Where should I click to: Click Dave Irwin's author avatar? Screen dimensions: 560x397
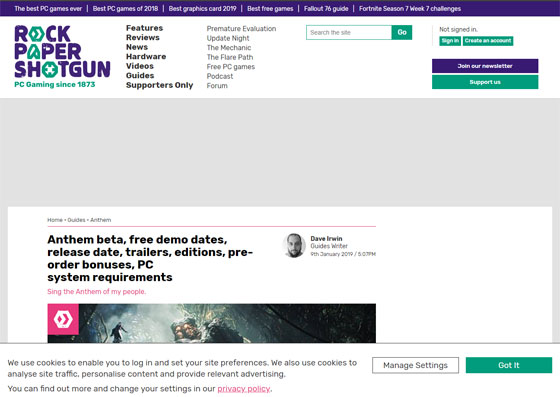[x=294, y=245]
